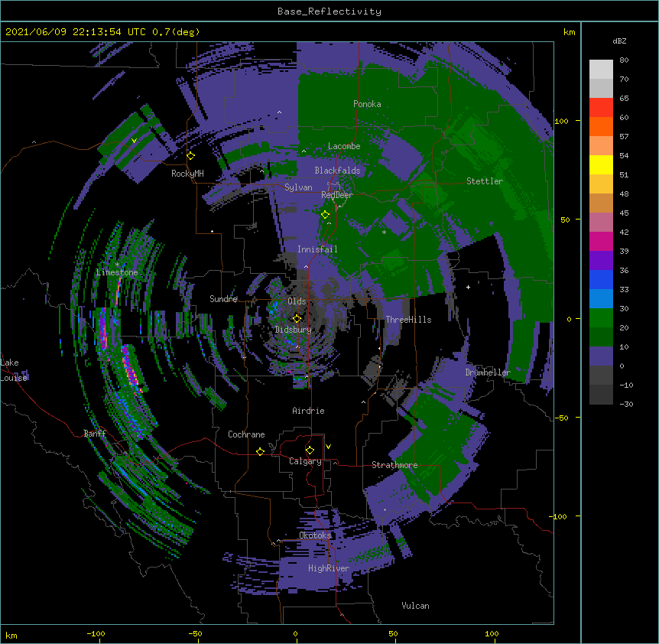The height and width of the screenshot is (644, 659).
Task: Click the Drumheller city label
Action: 488,372
